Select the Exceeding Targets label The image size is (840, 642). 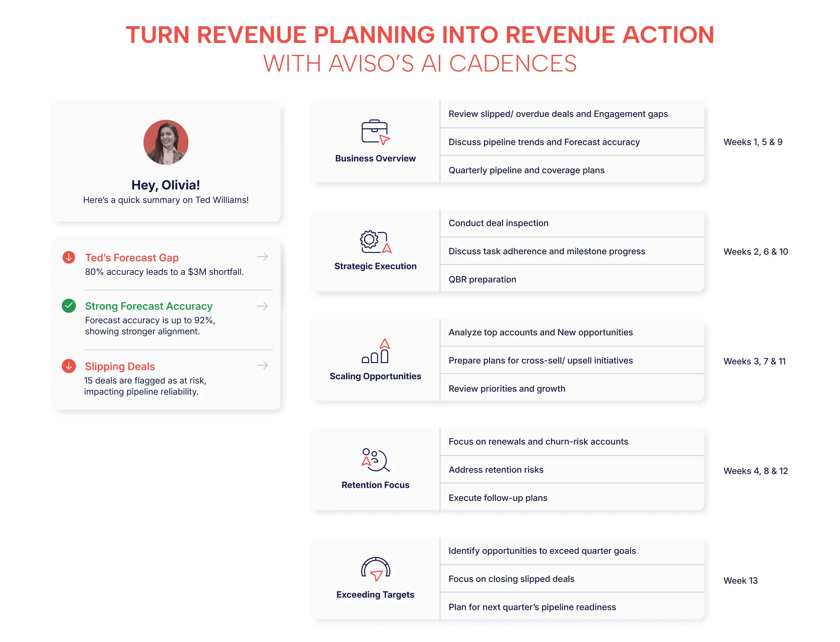coord(375,595)
